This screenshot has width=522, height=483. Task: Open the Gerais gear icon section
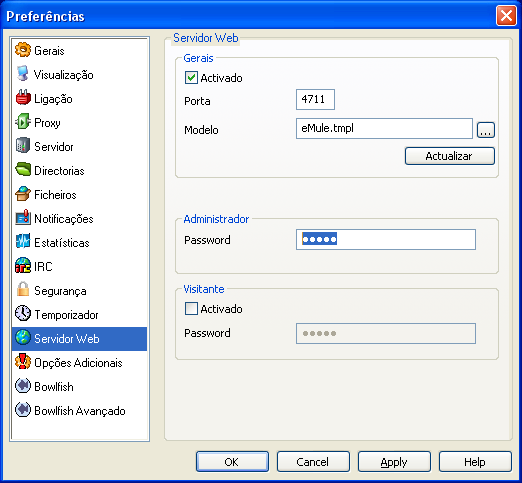[23, 50]
